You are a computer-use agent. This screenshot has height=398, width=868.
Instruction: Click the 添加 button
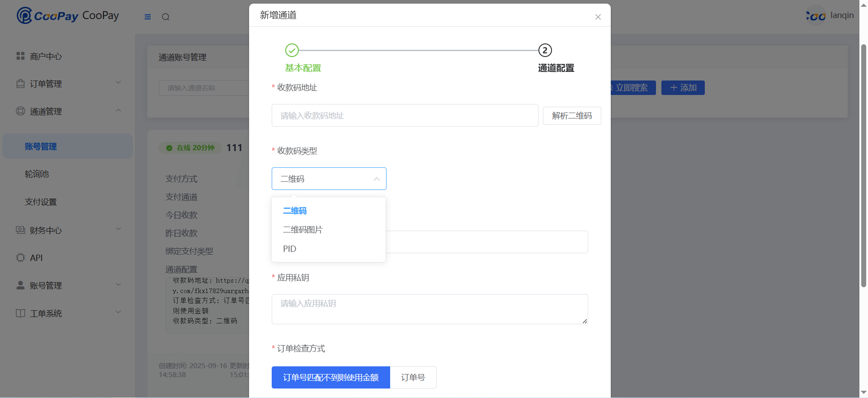point(683,88)
